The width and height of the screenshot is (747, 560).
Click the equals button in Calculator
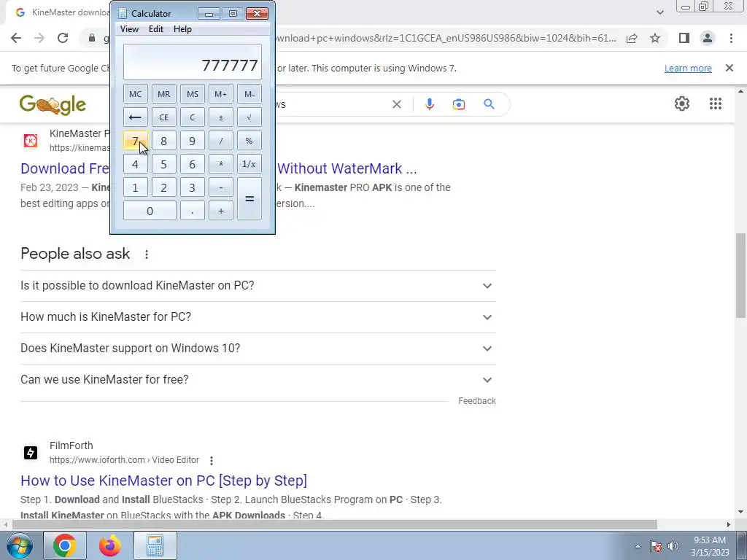click(x=249, y=198)
